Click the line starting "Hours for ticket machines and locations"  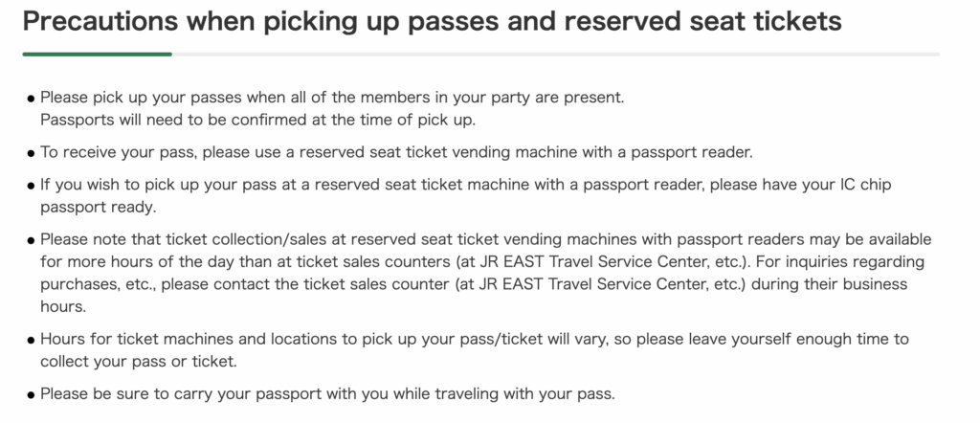click(474, 339)
